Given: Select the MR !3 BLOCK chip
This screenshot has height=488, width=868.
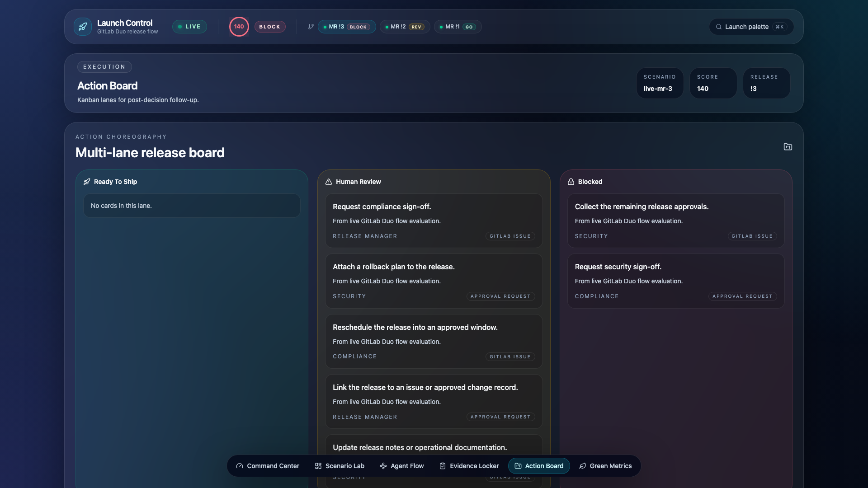Looking at the screenshot, I should click(x=347, y=27).
